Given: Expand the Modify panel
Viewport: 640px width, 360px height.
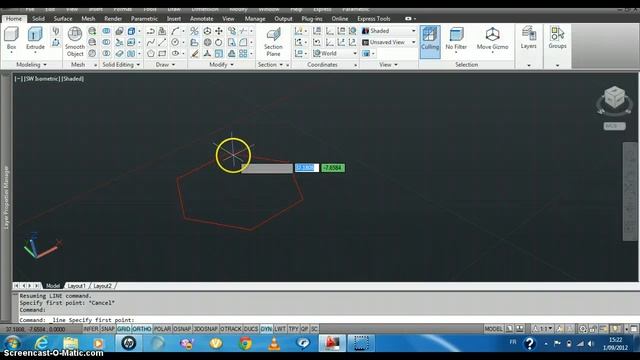Looking at the screenshot, I should pyautogui.click(x=221, y=65).
